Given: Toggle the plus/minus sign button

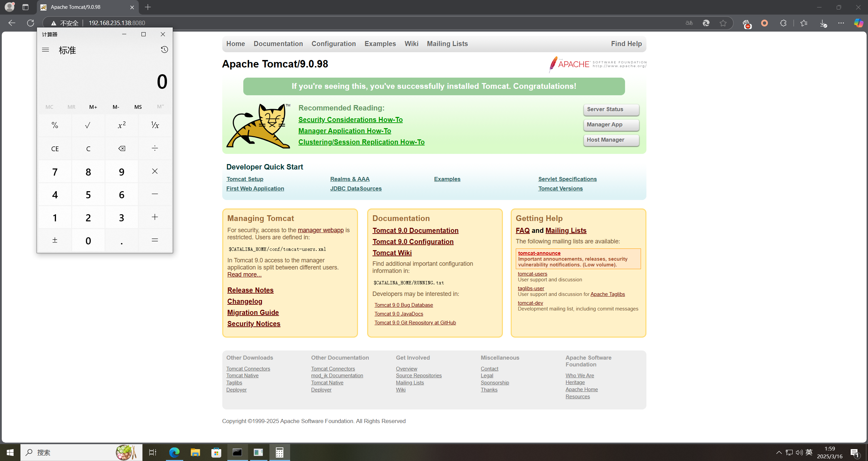Looking at the screenshot, I should pyautogui.click(x=55, y=240).
